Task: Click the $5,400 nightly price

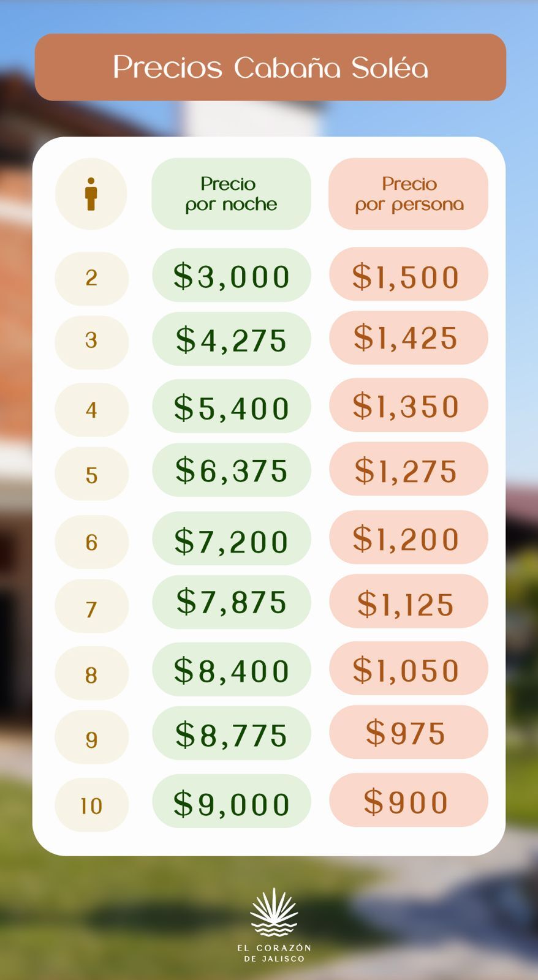Action: (231, 407)
